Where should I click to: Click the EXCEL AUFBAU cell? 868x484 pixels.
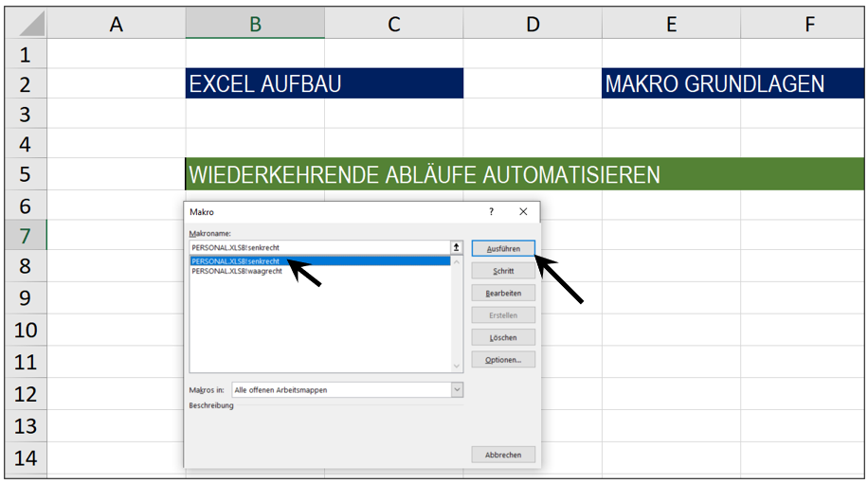click(x=324, y=83)
